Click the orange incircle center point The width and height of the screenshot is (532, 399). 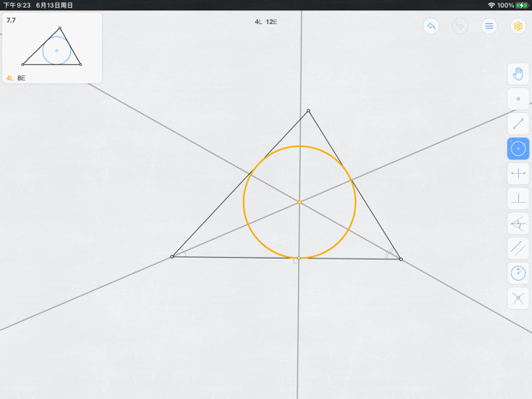point(299,202)
